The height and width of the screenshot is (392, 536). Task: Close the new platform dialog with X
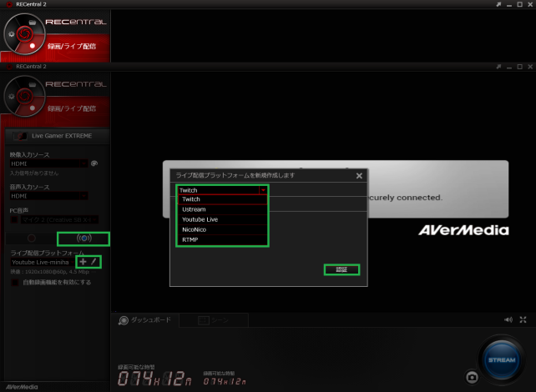359,175
